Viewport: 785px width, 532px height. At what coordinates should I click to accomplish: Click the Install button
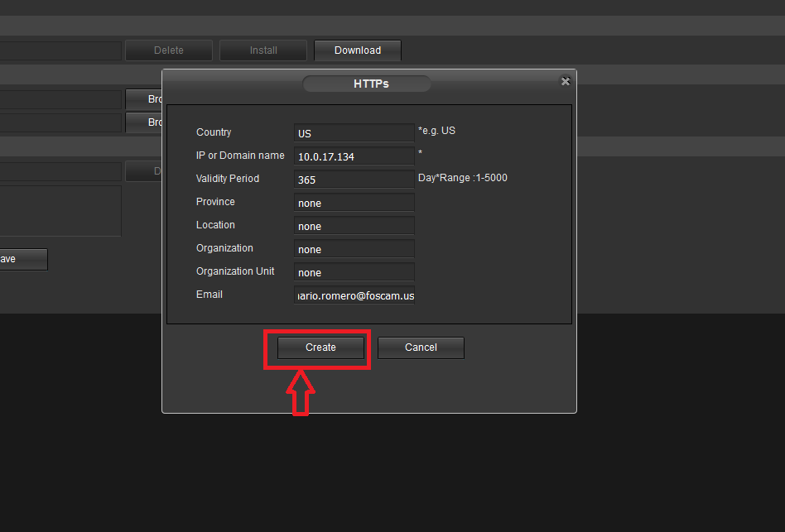[x=263, y=50]
